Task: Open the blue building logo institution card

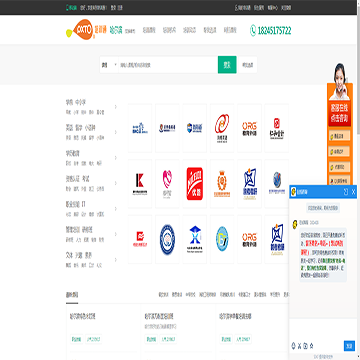Action: click(x=140, y=128)
